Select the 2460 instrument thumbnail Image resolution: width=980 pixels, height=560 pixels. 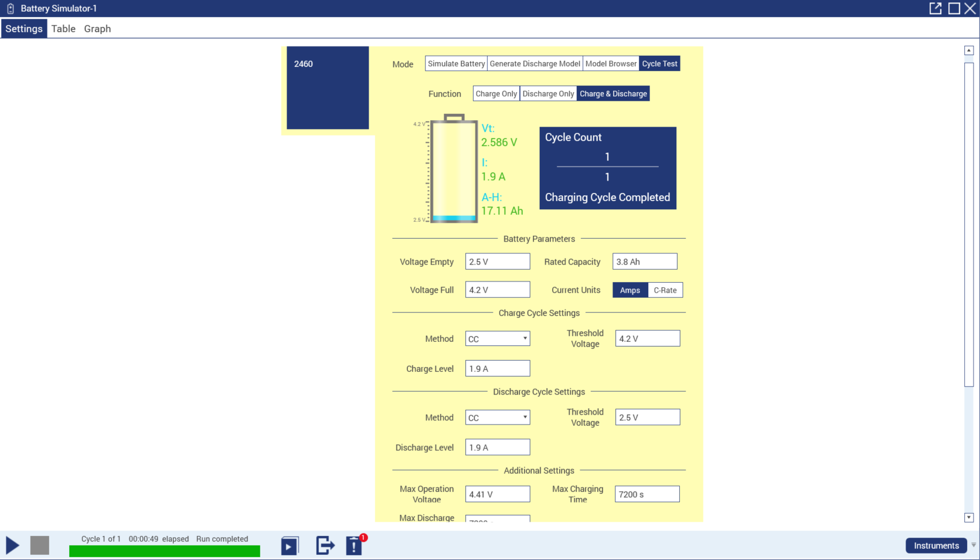coord(327,88)
